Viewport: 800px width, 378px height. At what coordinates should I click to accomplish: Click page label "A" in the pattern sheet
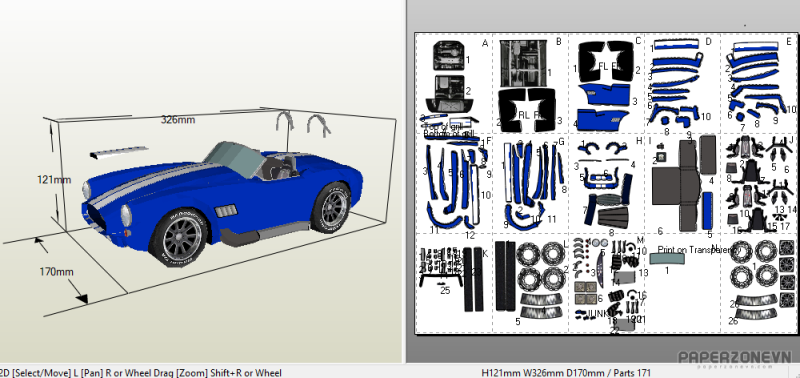pyautogui.click(x=485, y=43)
